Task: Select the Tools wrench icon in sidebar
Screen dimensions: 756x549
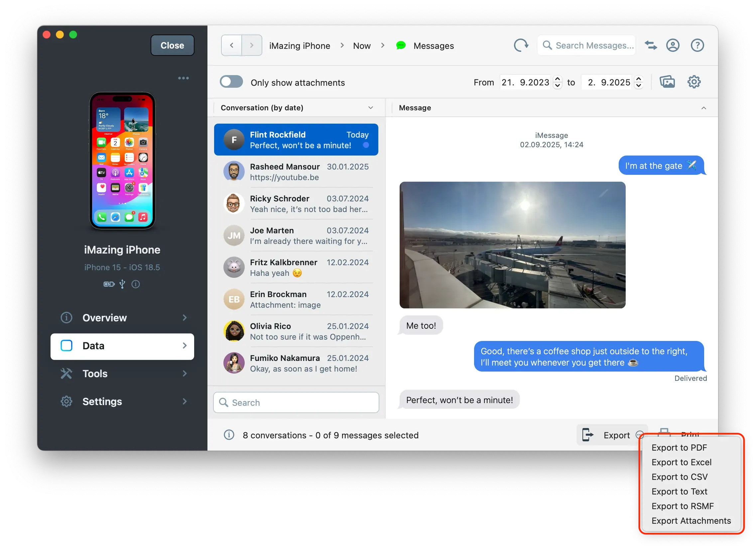Action: 66,374
